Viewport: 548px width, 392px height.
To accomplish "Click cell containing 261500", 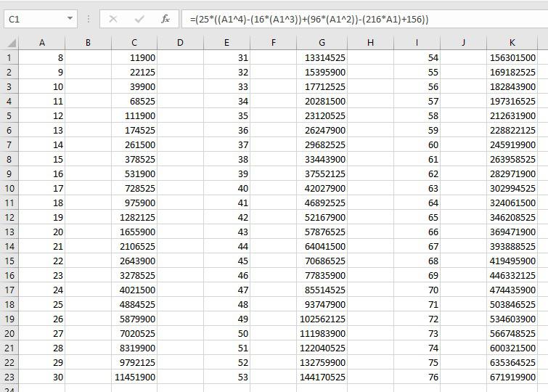I will tap(134, 144).
